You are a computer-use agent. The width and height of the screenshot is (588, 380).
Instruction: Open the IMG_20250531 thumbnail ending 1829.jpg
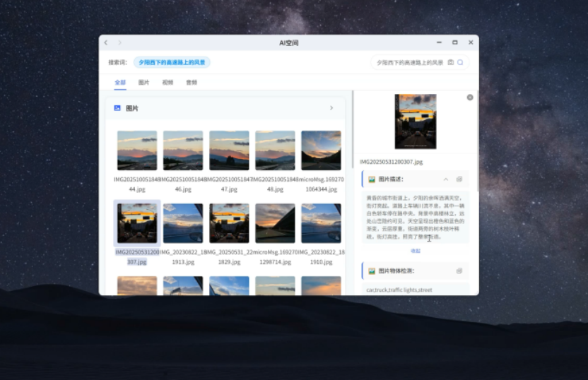(x=229, y=223)
